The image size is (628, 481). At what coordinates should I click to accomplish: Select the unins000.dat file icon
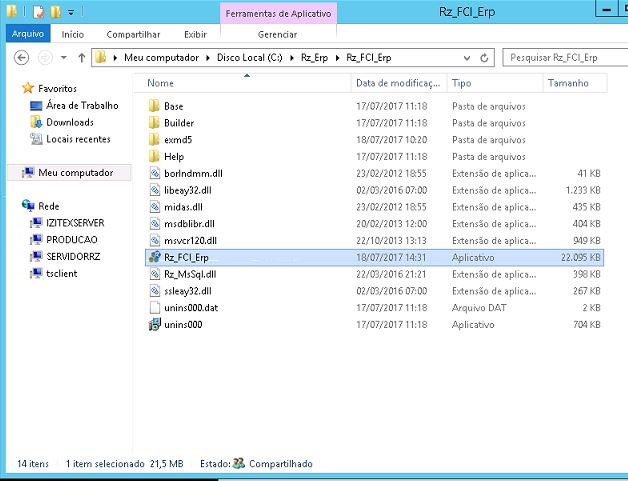155,308
